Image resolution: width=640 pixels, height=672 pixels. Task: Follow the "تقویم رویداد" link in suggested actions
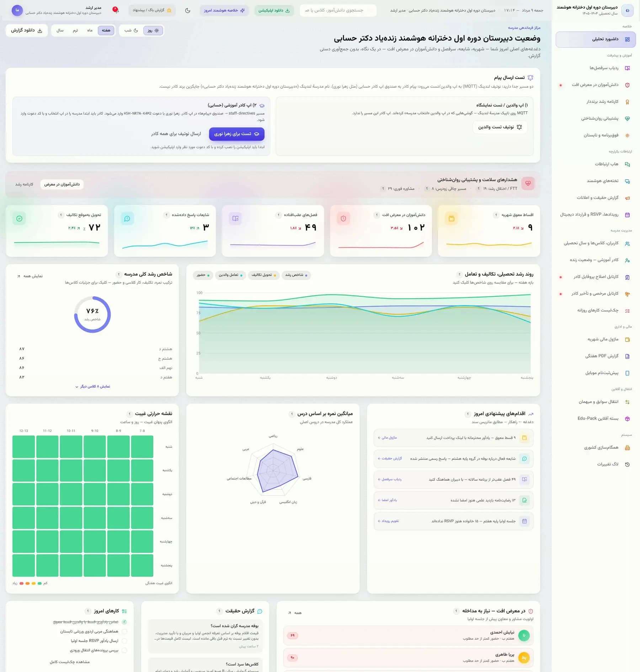click(388, 521)
